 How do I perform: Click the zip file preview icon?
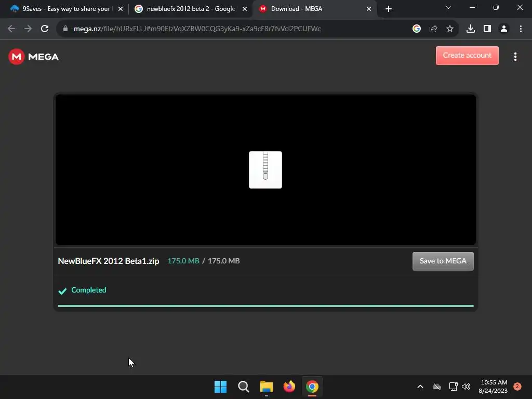265,170
